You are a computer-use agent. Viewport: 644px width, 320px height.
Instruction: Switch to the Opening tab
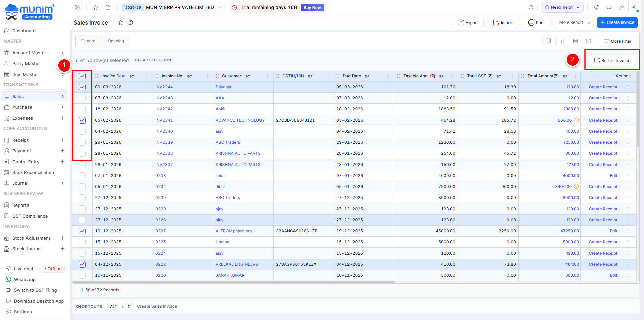[116, 41]
